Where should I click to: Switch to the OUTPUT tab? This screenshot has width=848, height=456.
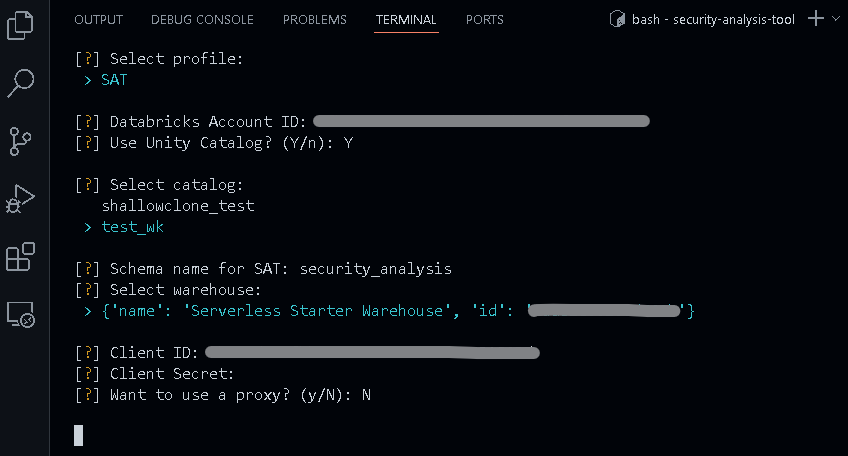pyautogui.click(x=98, y=20)
